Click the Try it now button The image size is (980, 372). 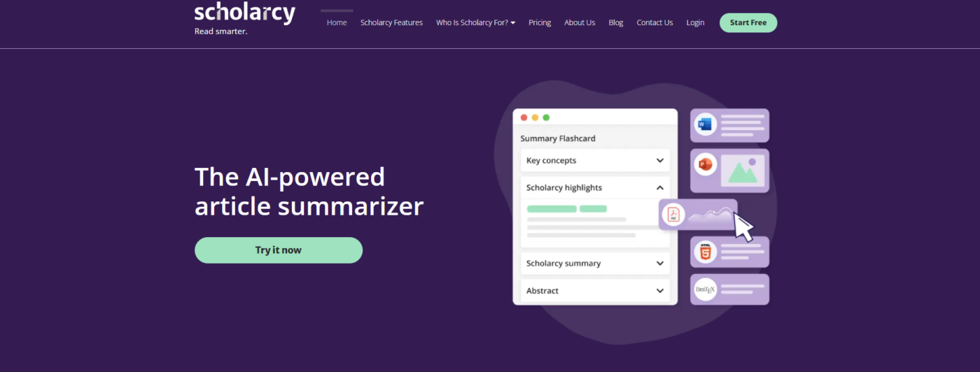click(x=278, y=250)
